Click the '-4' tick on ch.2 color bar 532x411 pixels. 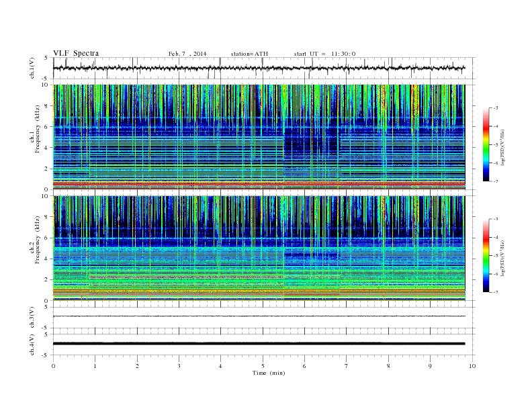point(496,237)
